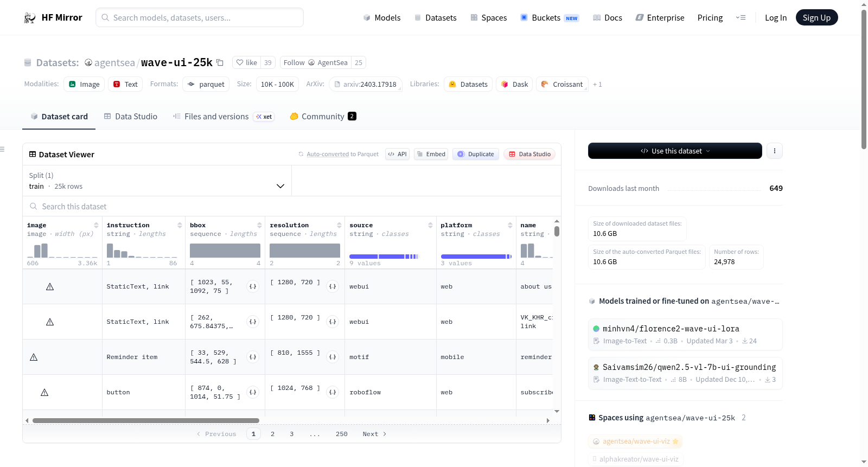Click the Duplicate button
The image size is (868, 467).
click(476, 154)
